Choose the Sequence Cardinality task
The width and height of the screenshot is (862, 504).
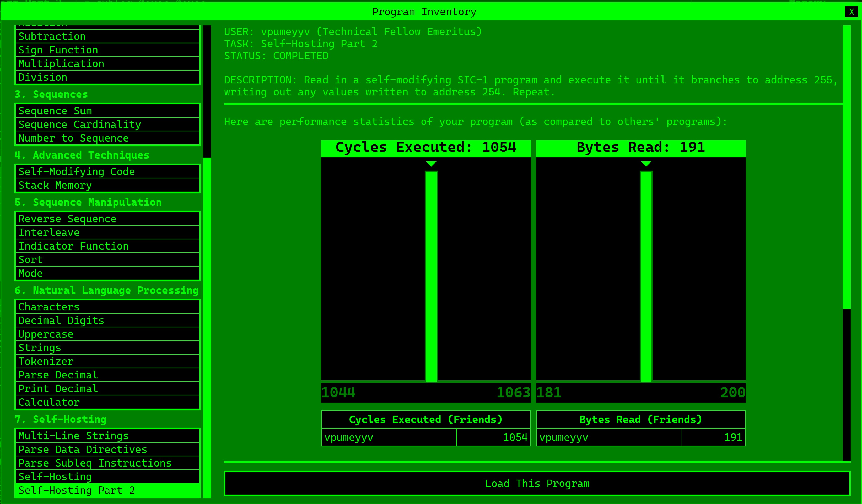point(107,124)
